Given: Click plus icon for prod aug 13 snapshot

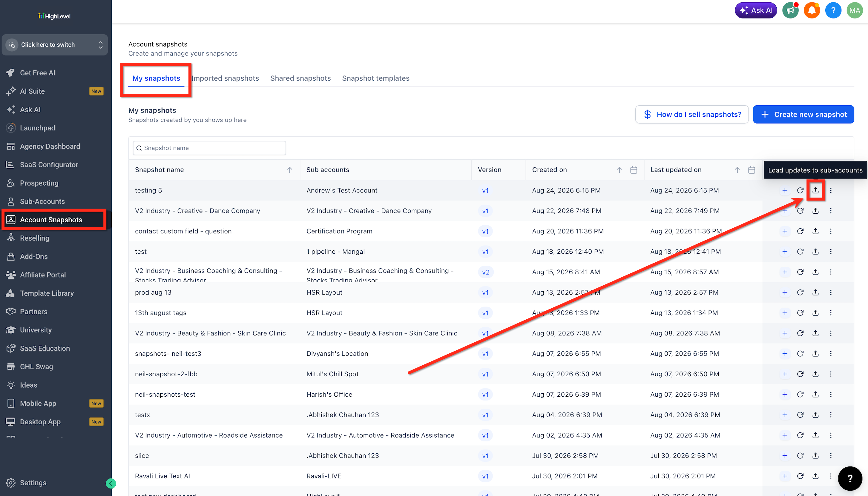Looking at the screenshot, I should pos(785,293).
